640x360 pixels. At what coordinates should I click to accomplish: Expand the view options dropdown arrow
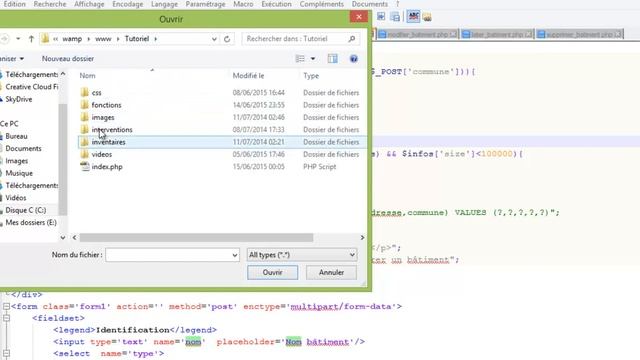pyautogui.click(x=313, y=59)
